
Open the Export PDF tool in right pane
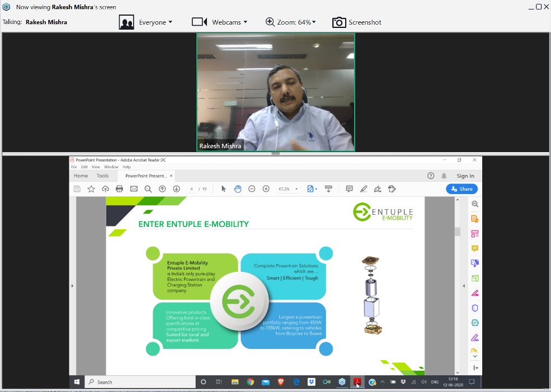[x=475, y=219]
